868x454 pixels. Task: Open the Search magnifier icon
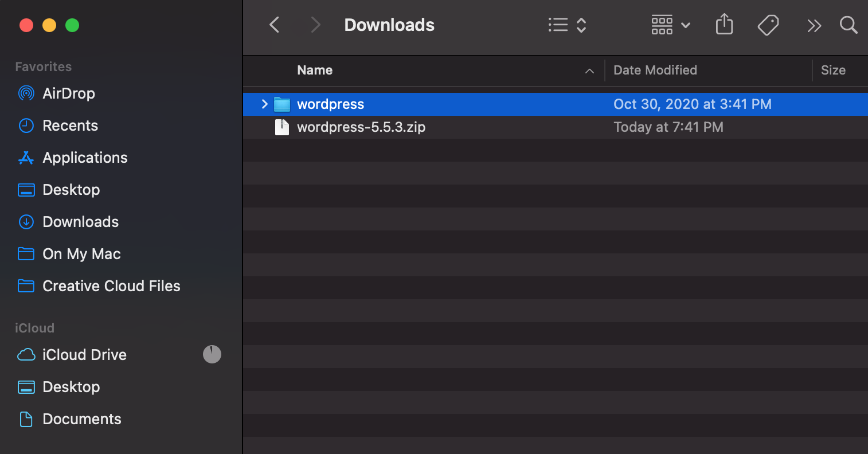click(x=848, y=25)
